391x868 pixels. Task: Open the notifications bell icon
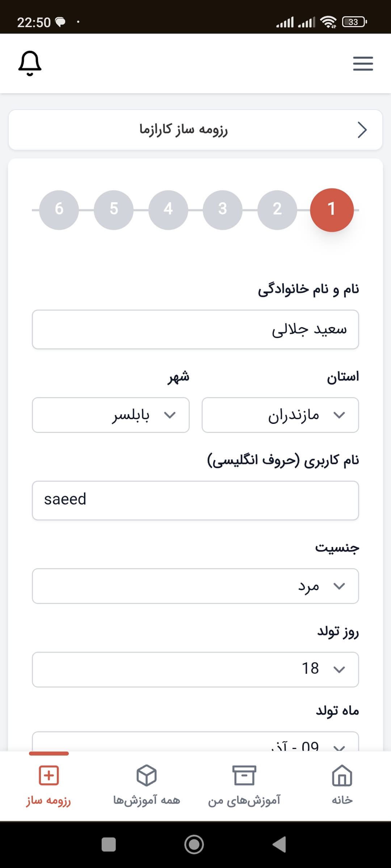pos(30,63)
